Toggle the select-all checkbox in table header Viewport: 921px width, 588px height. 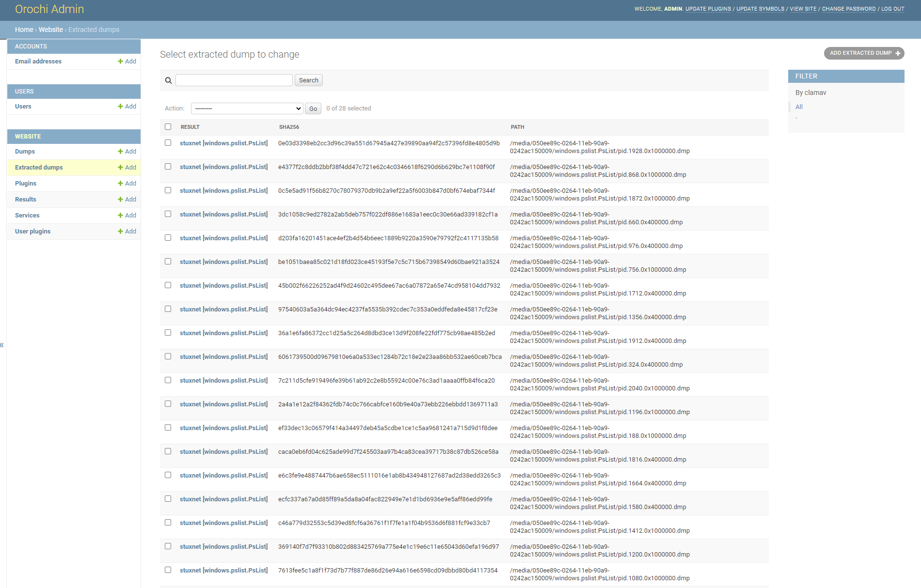[x=168, y=127]
